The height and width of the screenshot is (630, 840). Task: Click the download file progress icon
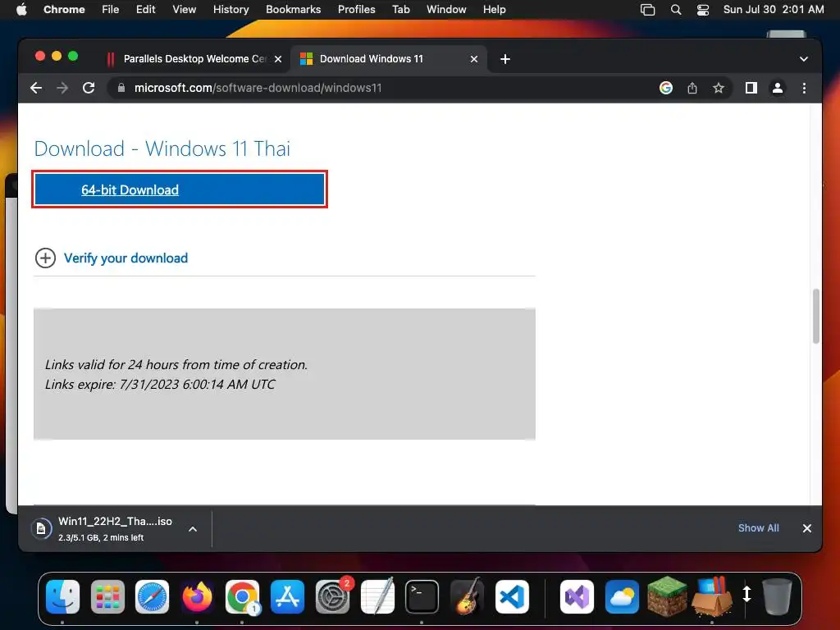coord(41,529)
